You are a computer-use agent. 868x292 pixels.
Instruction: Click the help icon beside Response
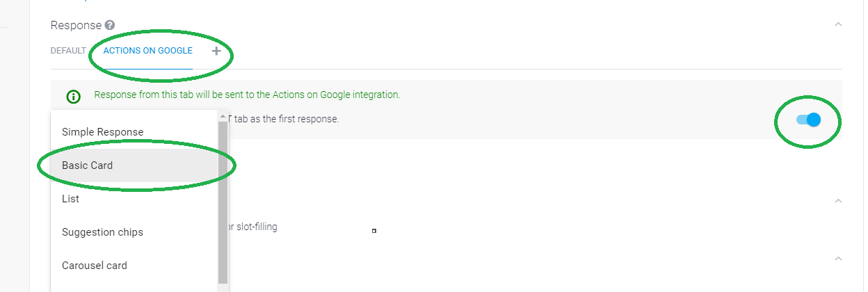click(110, 25)
